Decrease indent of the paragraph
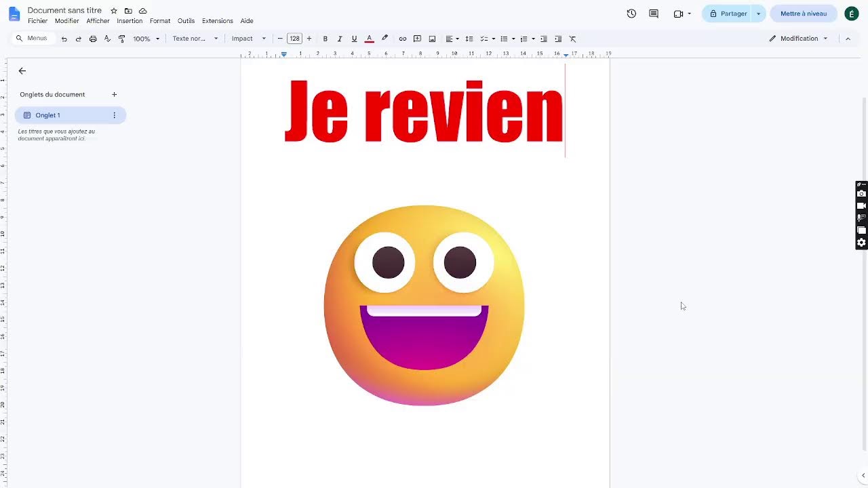Image resolution: width=868 pixels, height=488 pixels. click(544, 39)
